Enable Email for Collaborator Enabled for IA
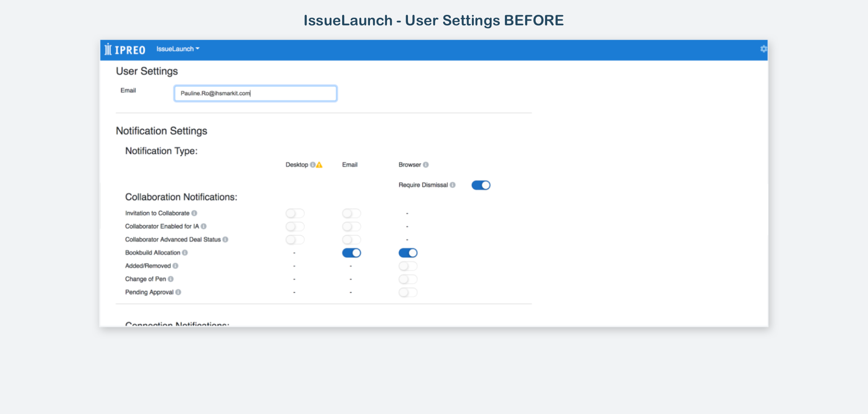This screenshot has height=414, width=868. (x=352, y=227)
